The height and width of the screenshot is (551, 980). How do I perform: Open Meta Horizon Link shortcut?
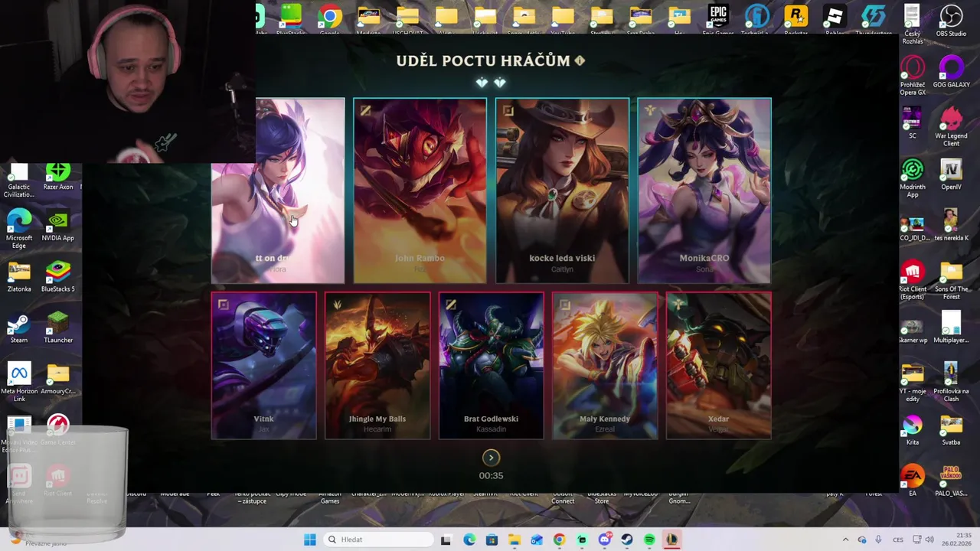click(19, 383)
